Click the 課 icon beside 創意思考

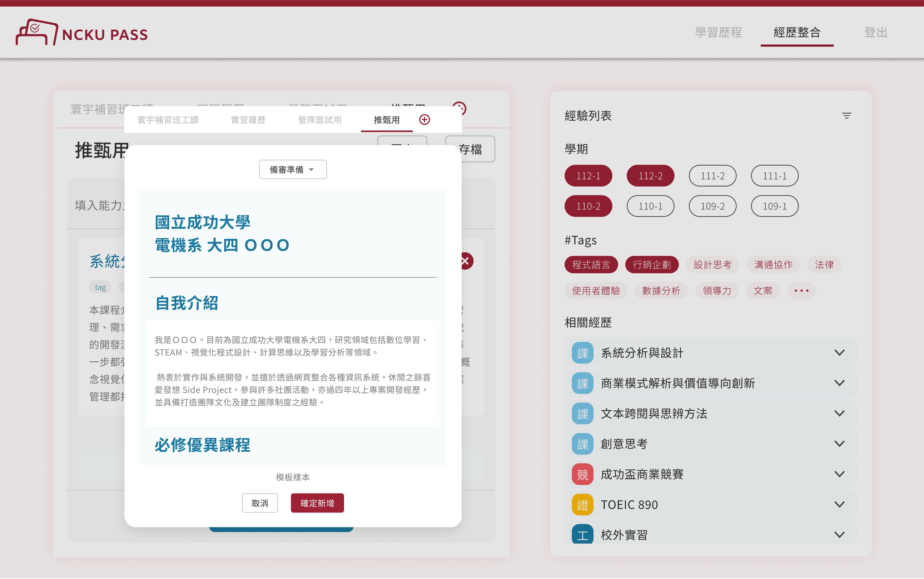582,444
